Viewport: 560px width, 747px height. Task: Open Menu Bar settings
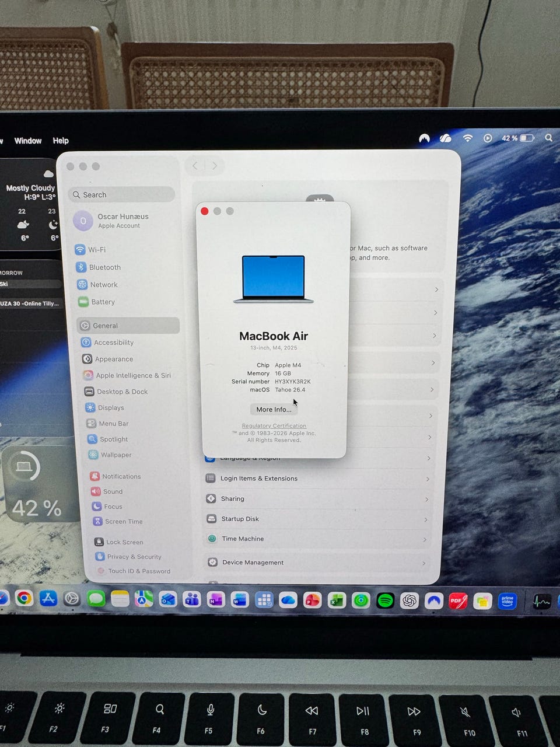tap(107, 423)
